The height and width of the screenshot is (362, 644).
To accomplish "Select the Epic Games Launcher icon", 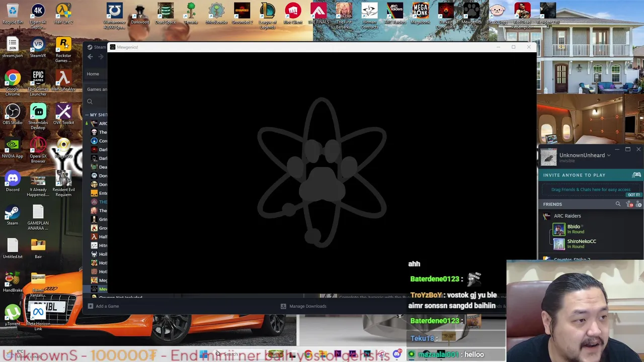I will (38, 83).
